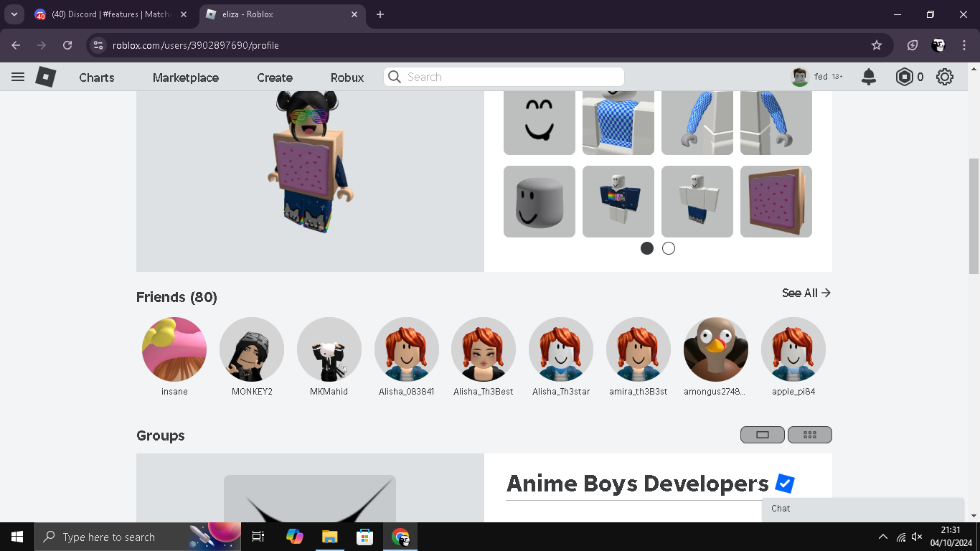
Task: Select the second page dot of worn items
Action: coord(669,248)
